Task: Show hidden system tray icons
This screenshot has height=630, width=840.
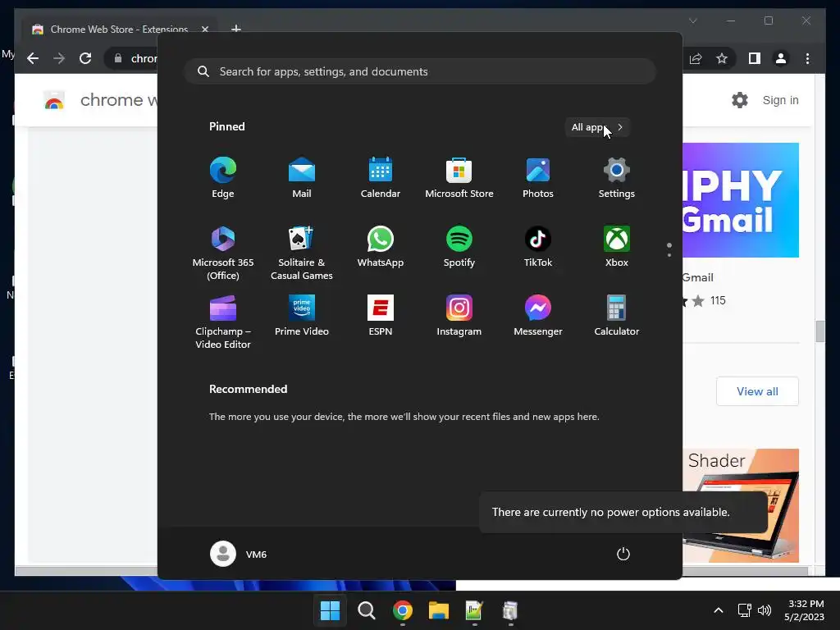Action: 719,610
